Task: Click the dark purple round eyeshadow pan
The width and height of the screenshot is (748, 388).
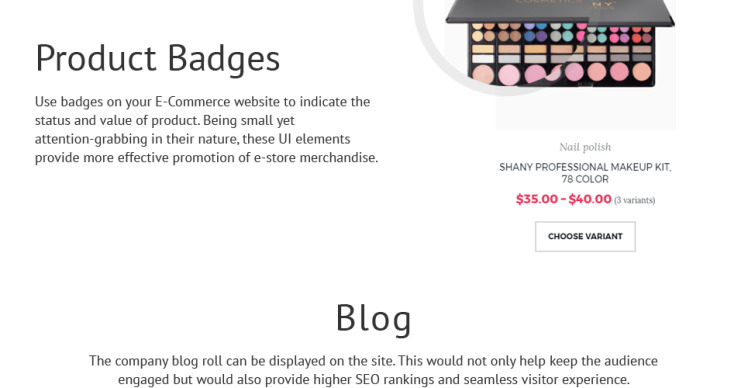Action: 541,36
